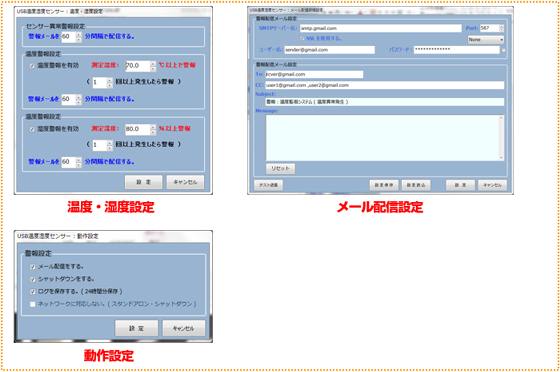Focus the temperature value field showing 70.0

point(138,66)
